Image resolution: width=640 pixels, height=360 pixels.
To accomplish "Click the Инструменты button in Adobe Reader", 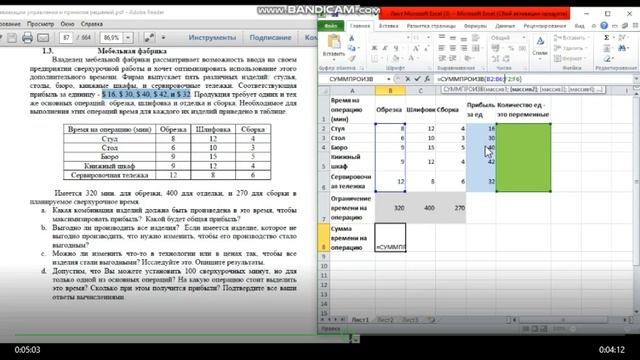I will [212, 38].
